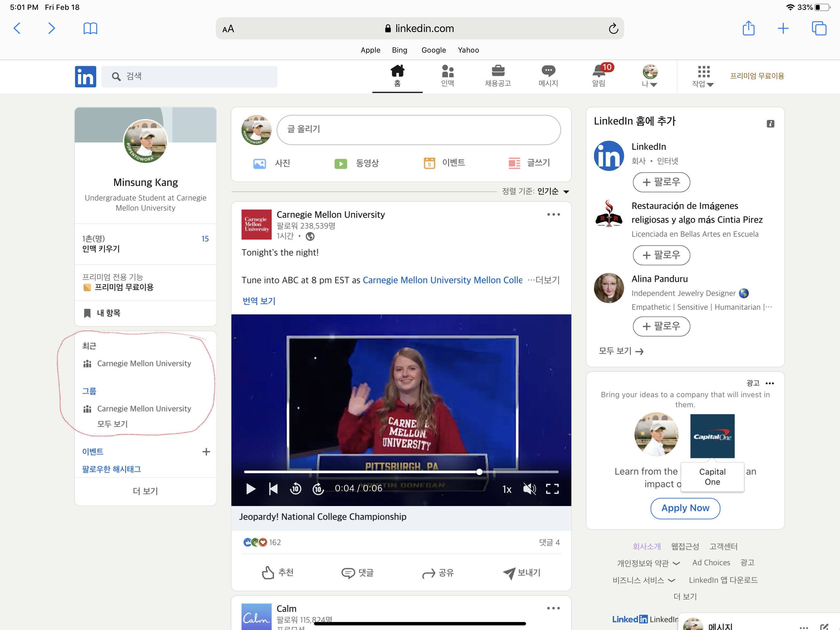Add a 동영상 video to post
This screenshot has height=630, width=840.
(x=357, y=163)
